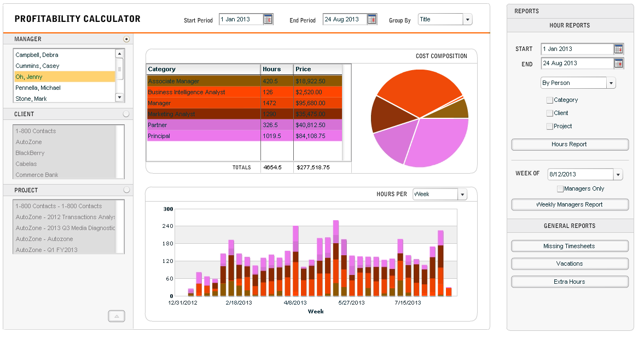644x338 pixels.
Task: Open the Week Of 8/12/2013 dropdown
Action: (618, 174)
